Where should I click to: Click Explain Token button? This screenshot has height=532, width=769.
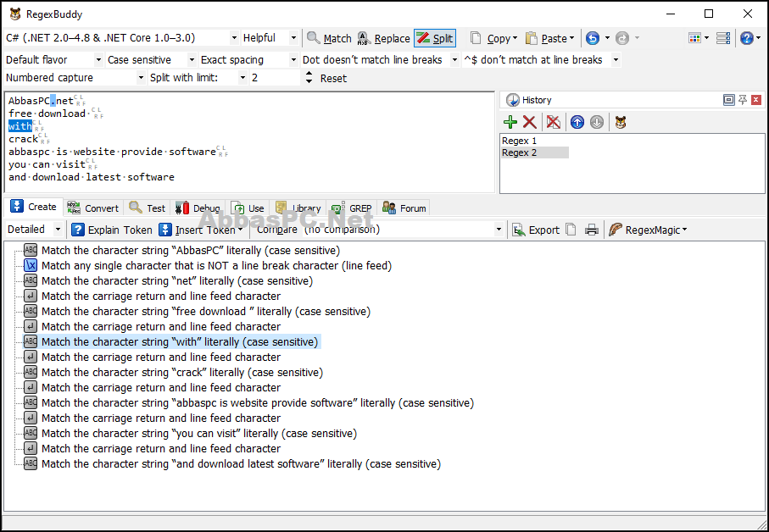[112, 230]
